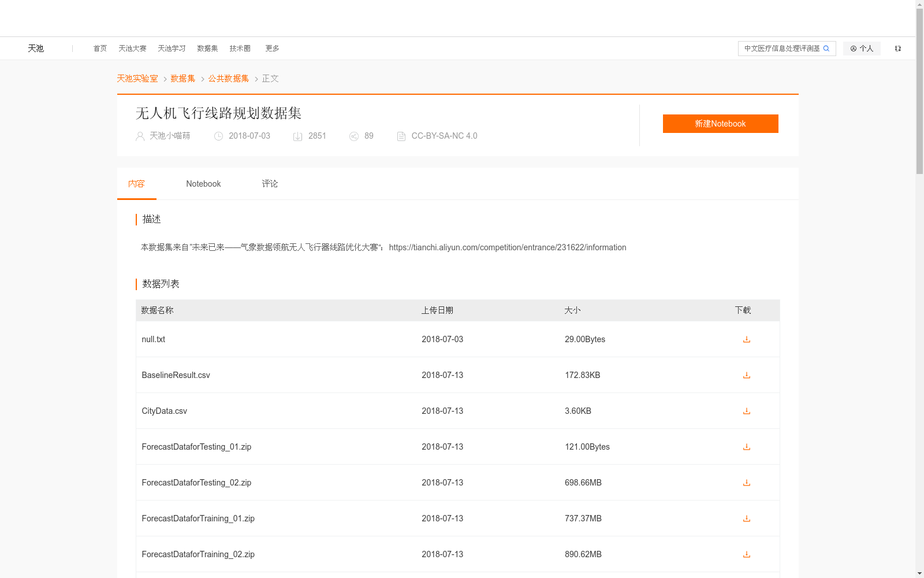Switch to the Notebook tab

tap(203, 184)
